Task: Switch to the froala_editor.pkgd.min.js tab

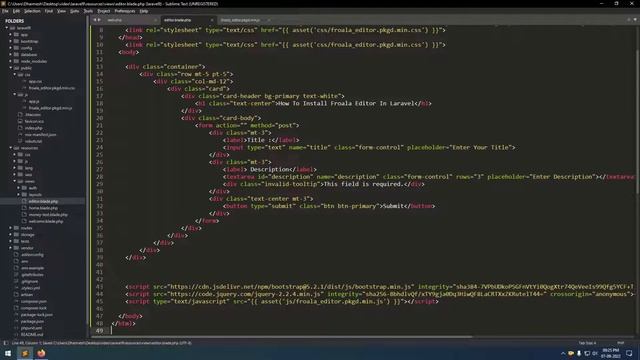Action: [244, 20]
